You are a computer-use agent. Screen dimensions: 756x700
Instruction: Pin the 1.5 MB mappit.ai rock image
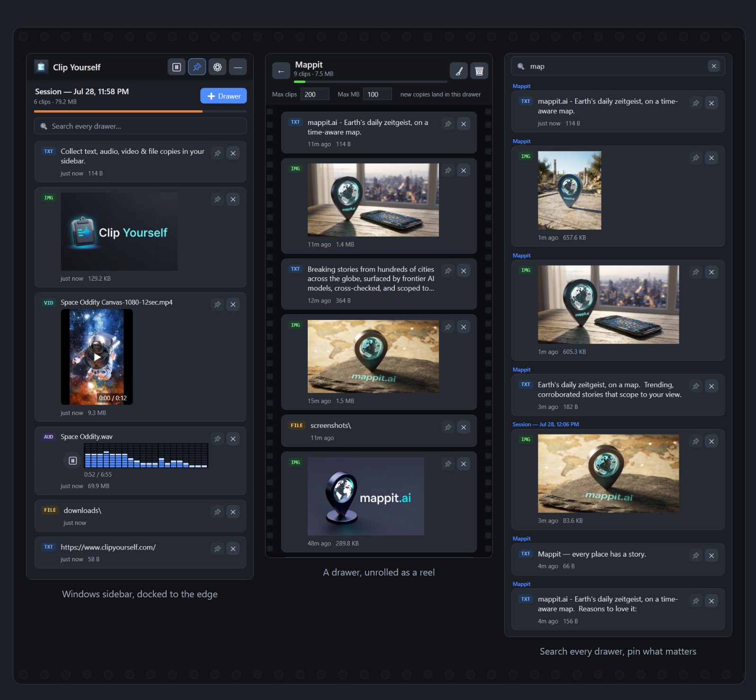pos(448,327)
